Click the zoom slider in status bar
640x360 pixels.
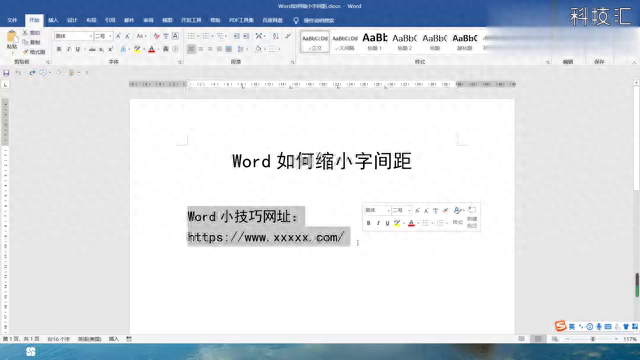pyautogui.click(x=592, y=339)
